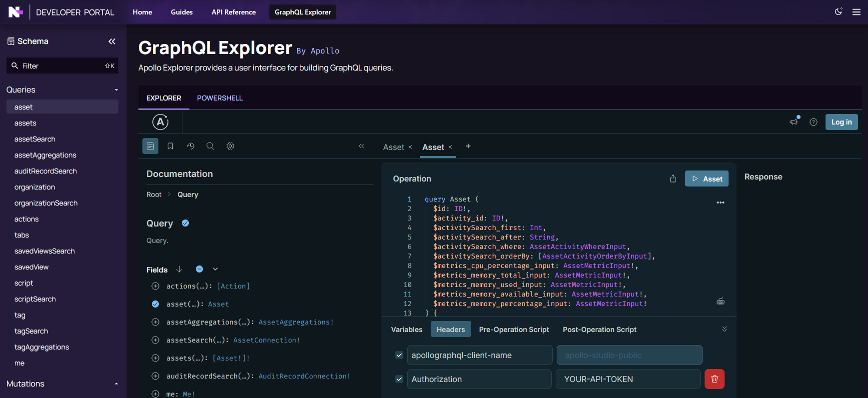Deselect the asset field checkmark
Image resolution: width=868 pixels, height=398 pixels.
(155, 304)
